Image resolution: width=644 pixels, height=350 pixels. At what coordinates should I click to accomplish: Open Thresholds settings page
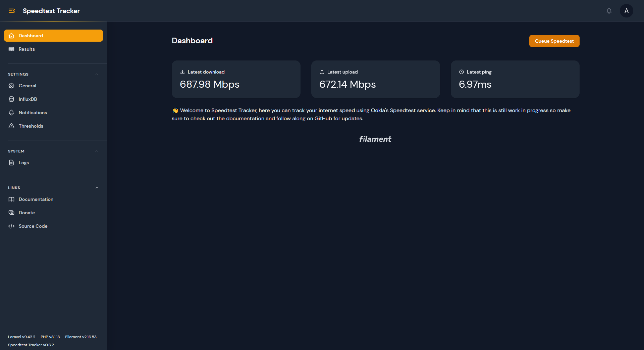[x=53, y=126]
